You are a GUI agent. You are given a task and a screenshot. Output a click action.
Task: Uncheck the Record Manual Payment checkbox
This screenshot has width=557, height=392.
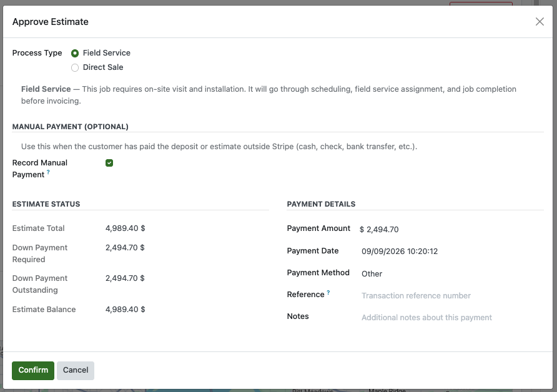[109, 163]
